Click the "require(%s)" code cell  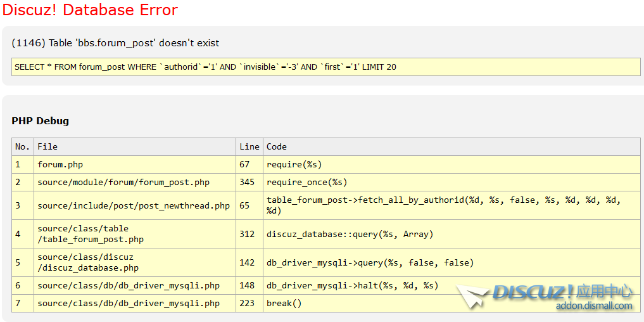point(451,165)
